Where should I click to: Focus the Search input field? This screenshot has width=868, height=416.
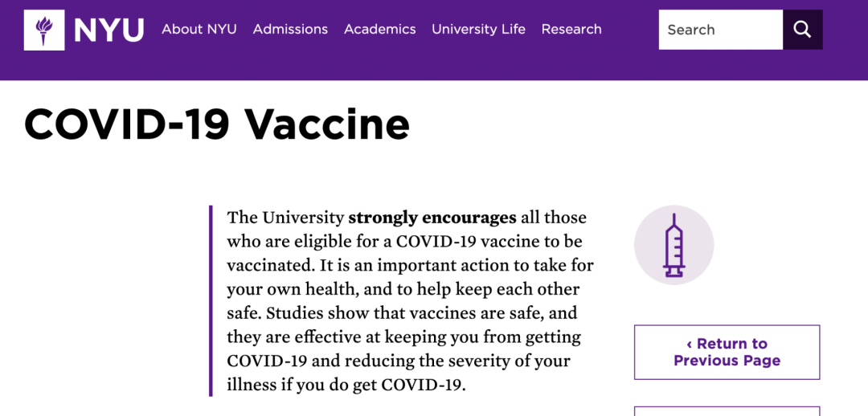click(x=720, y=30)
